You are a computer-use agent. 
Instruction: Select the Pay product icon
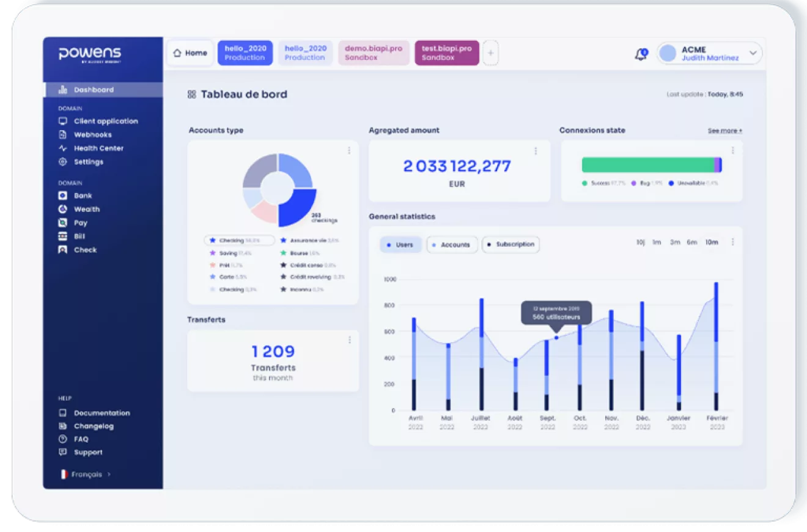point(62,223)
